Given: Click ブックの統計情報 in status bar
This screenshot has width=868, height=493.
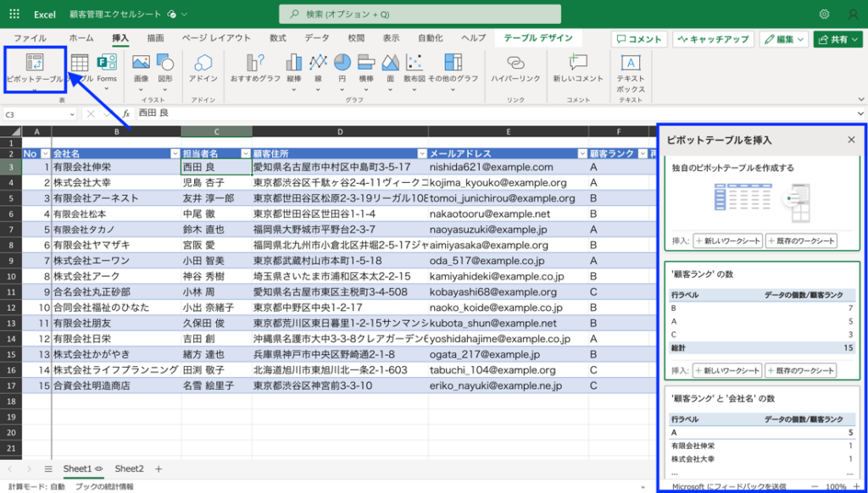Looking at the screenshot, I should [x=104, y=487].
